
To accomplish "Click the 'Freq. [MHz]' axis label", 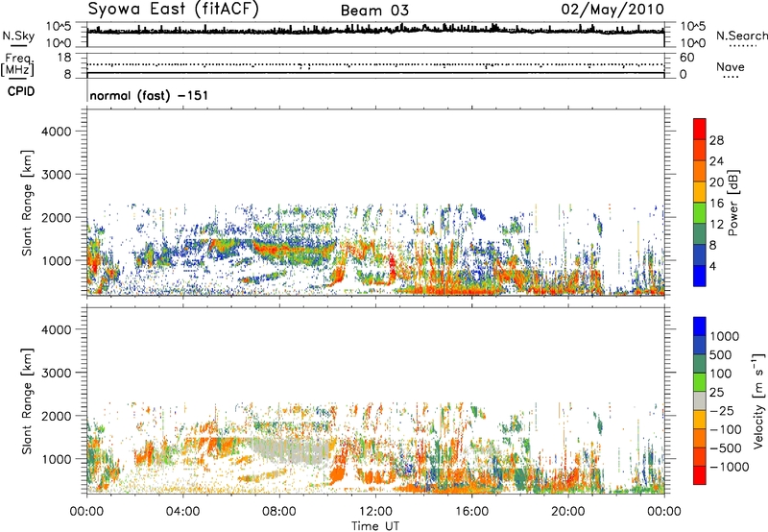I will click(17, 64).
